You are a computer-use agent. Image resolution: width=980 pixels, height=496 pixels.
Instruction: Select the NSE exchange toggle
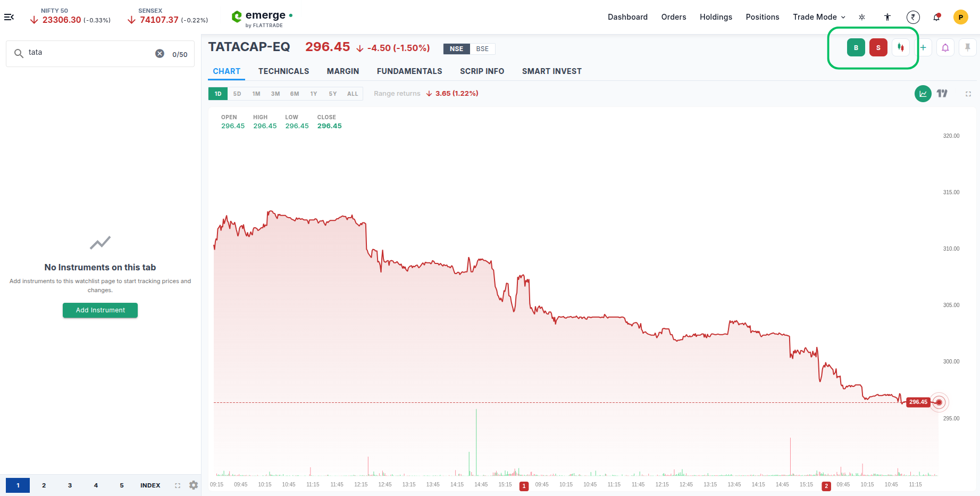456,49
